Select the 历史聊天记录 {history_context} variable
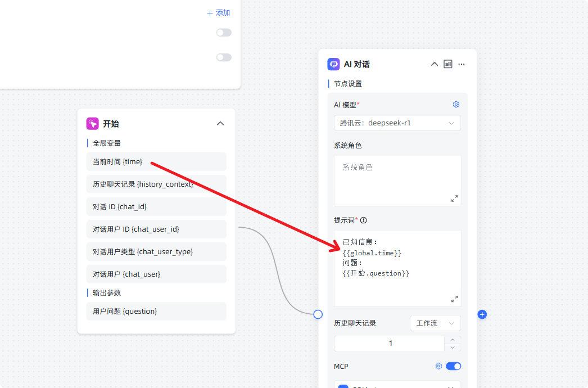Screen dimensions: 588x388 click(156, 184)
